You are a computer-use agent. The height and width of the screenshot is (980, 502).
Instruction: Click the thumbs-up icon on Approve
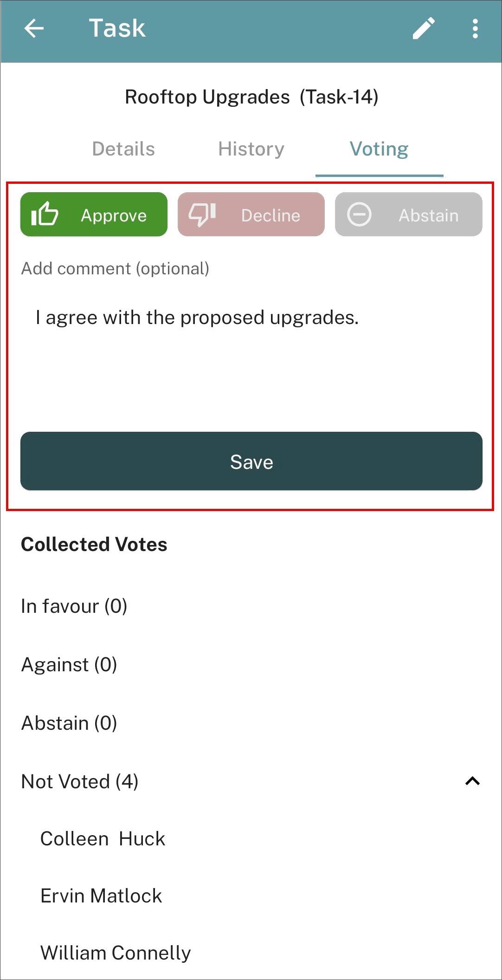pos(45,214)
